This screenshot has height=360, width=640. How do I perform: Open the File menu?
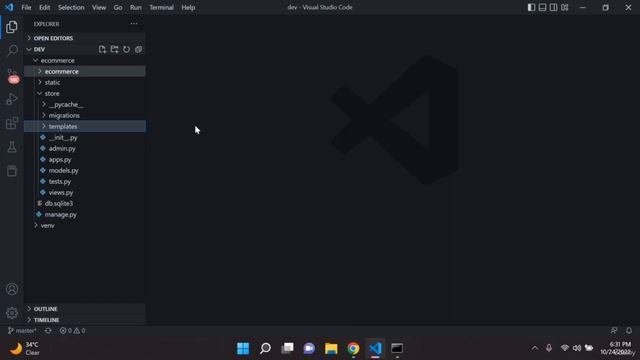[26, 7]
